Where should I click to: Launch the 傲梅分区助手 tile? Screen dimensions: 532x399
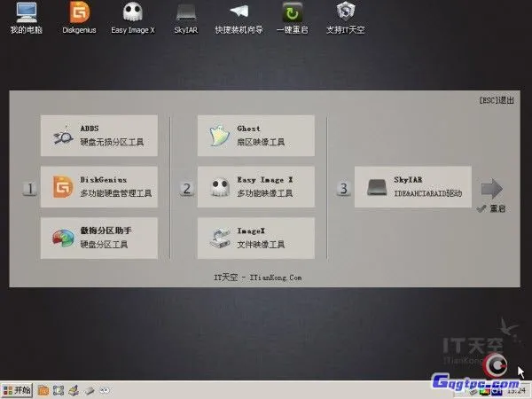pyautogui.click(x=99, y=238)
